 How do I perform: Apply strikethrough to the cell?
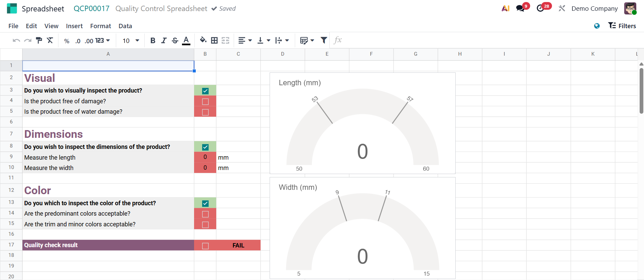tap(175, 41)
